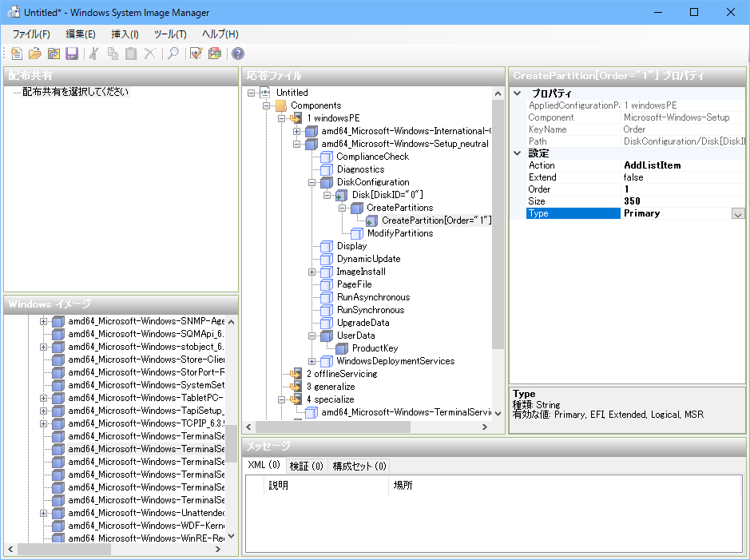Collapse the 1 windowsPE pass node
This screenshot has height=560, width=750.
pos(281,118)
